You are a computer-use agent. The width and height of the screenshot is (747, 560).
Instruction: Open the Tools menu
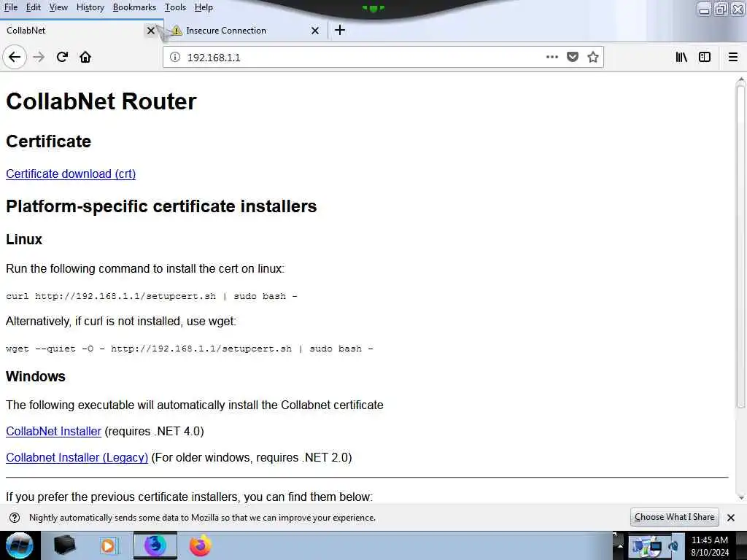click(x=175, y=7)
